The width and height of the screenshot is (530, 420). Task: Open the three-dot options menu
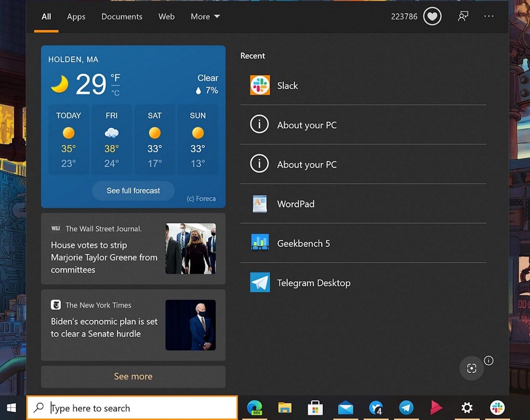(489, 17)
